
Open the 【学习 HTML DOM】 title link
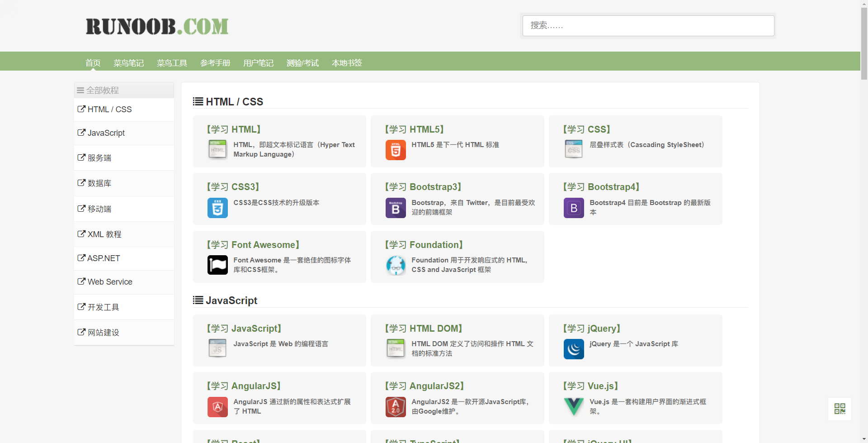(424, 329)
